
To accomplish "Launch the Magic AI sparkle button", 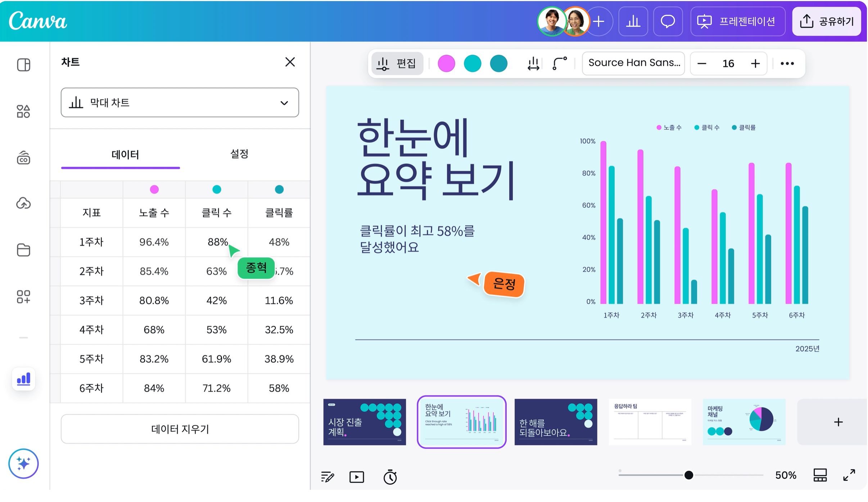I will 23,464.
